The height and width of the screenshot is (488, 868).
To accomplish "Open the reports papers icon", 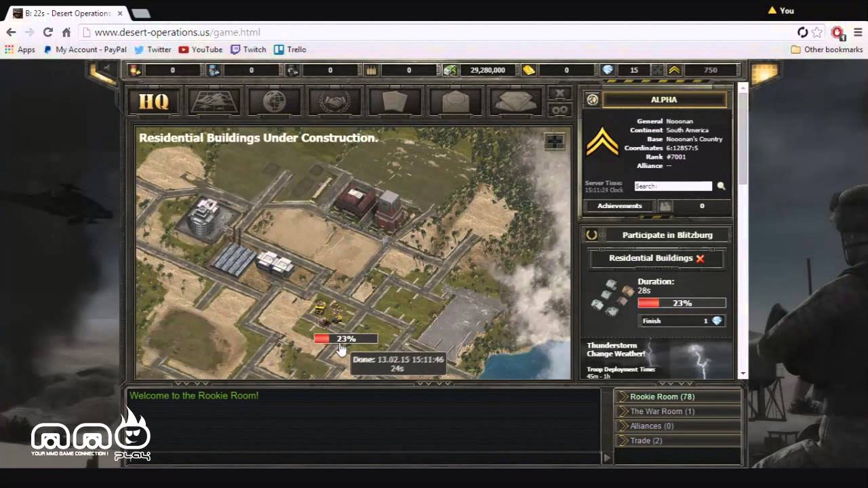I will click(x=395, y=102).
